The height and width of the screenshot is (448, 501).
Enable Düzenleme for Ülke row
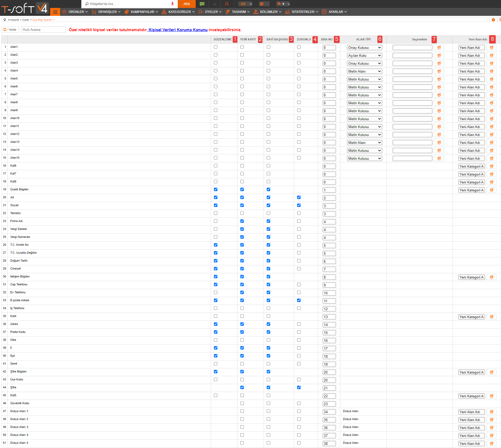pos(216,340)
